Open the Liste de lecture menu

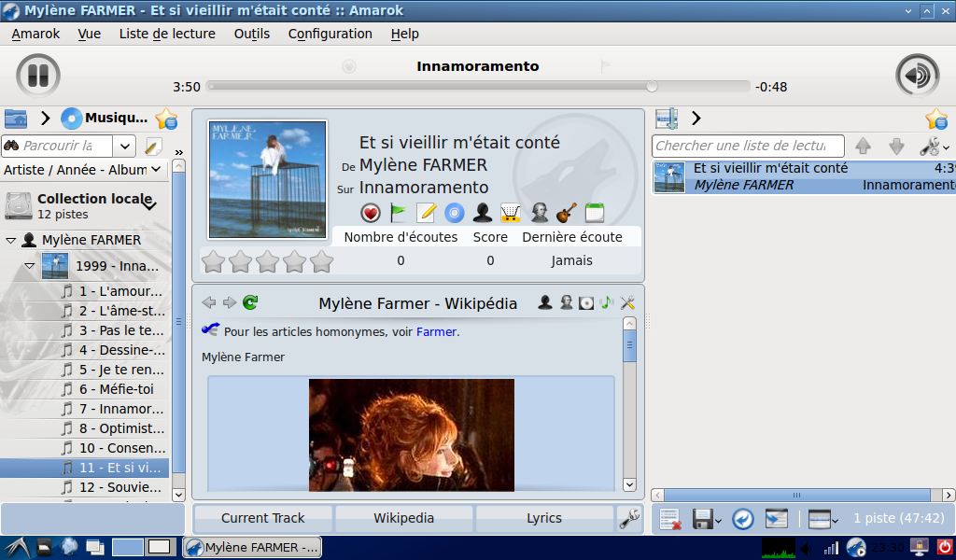pos(167,35)
